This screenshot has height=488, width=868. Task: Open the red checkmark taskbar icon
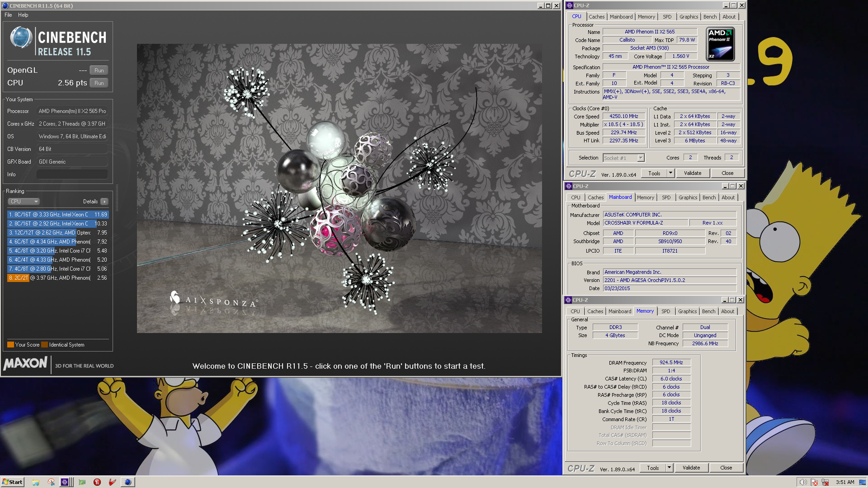pyautogui.click(x=113, y=482)
